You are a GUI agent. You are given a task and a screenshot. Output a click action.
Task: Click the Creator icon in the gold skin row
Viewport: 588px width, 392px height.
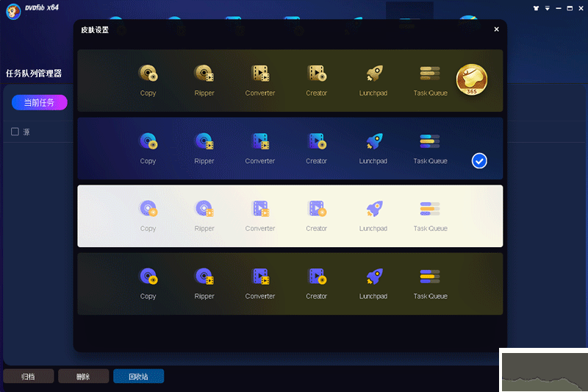(317, 73)
